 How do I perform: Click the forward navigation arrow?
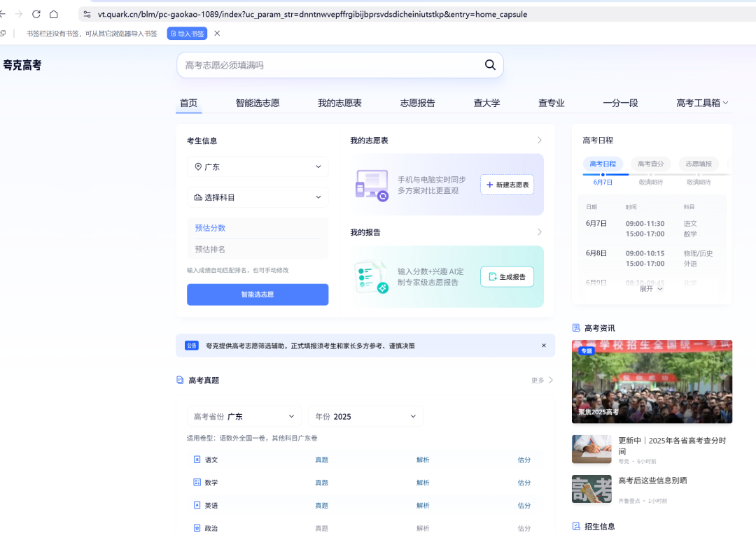[18, 14]
